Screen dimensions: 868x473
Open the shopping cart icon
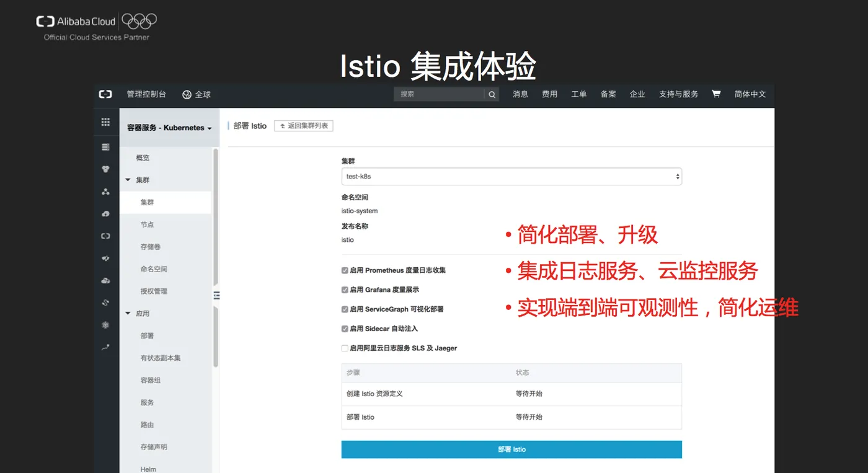716,94
